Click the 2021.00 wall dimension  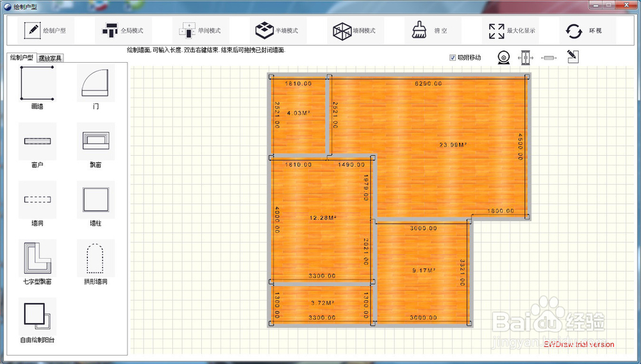(366, 252)
